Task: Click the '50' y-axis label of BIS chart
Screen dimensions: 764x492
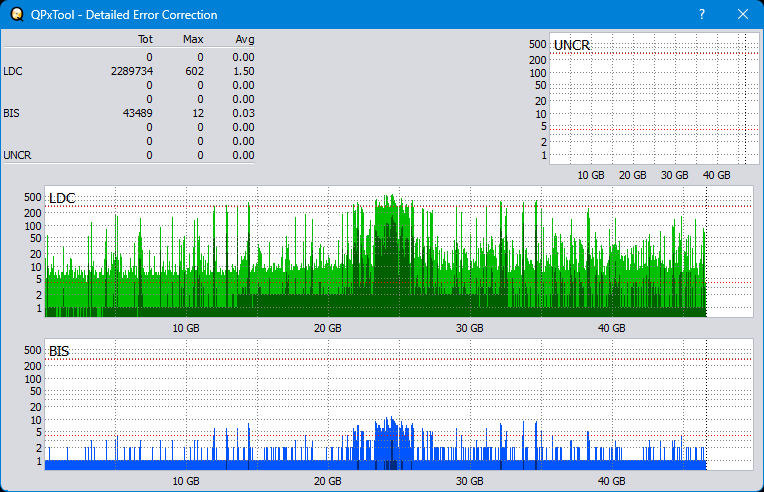Action: (x=36, y=391)
